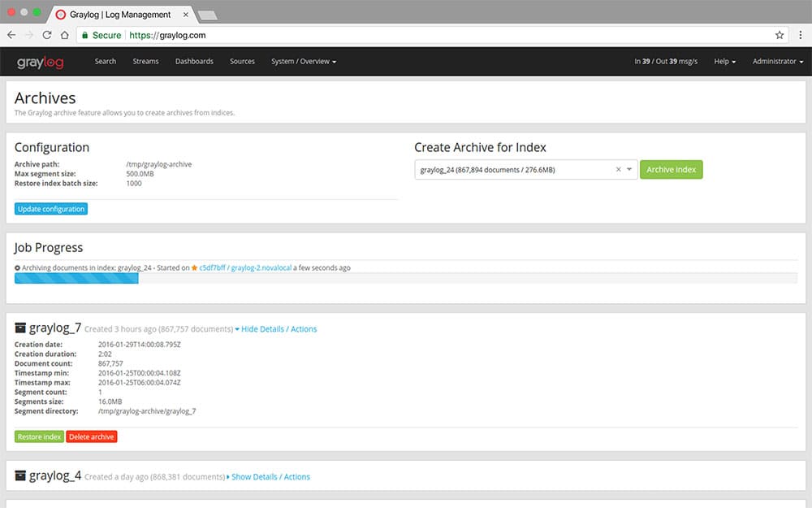Click the Graylog logo

point(40,62)
